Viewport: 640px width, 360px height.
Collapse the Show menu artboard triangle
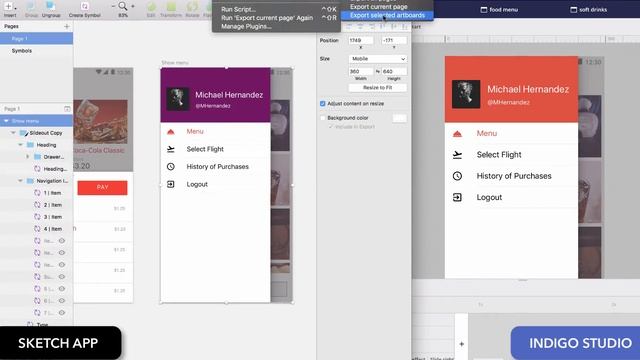point(6,121)
